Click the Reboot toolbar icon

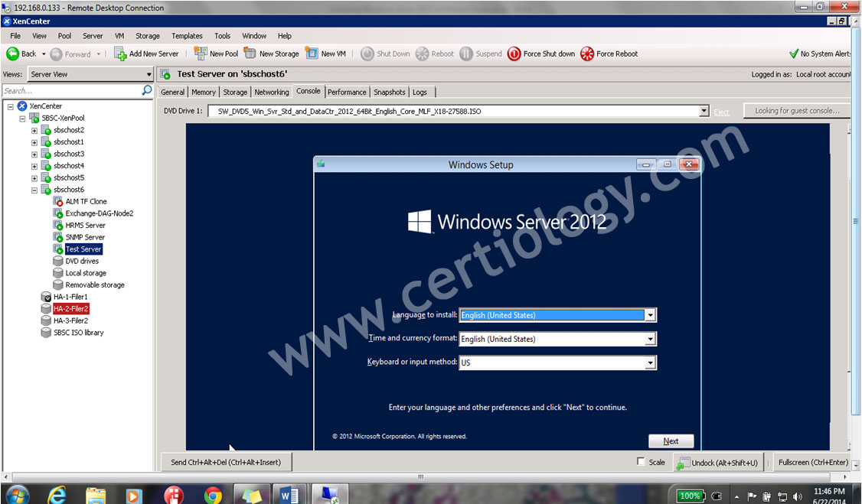point(423,54)
